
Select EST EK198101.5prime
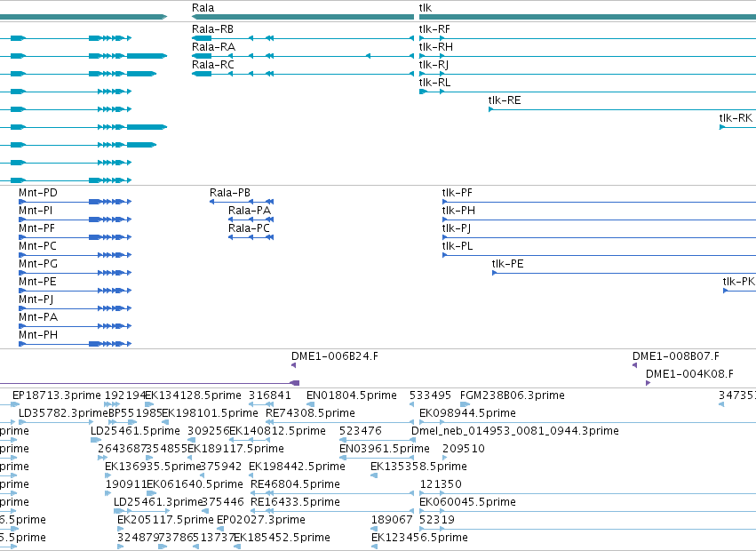pyautogui.click(x=165, y=422)
